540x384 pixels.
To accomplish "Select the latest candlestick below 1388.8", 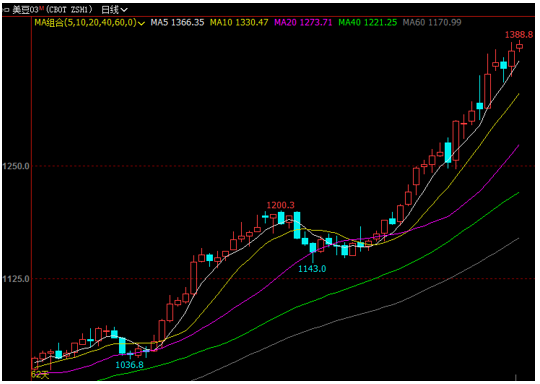I will pos(519,46).
